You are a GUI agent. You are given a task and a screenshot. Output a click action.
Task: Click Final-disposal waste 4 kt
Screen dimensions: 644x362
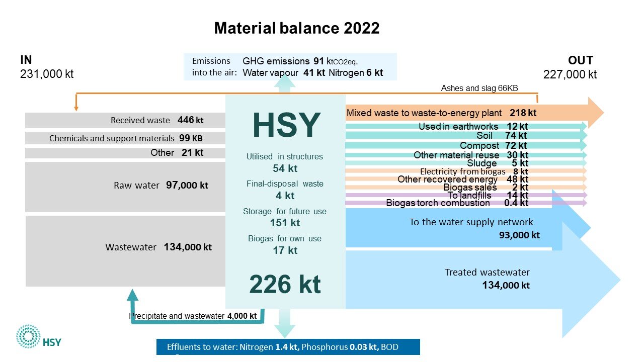285,190
